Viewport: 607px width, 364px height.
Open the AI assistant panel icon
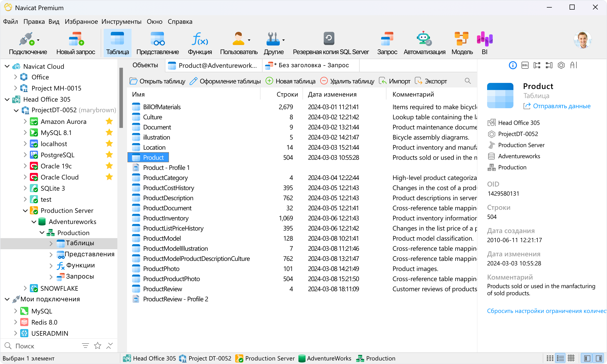tap(574, 65)
